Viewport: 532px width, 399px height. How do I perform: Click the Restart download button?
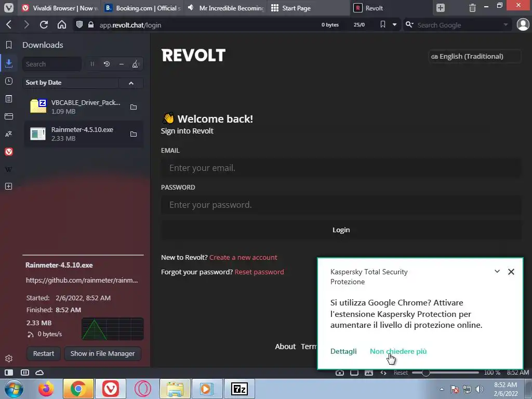tap(44, 353)
